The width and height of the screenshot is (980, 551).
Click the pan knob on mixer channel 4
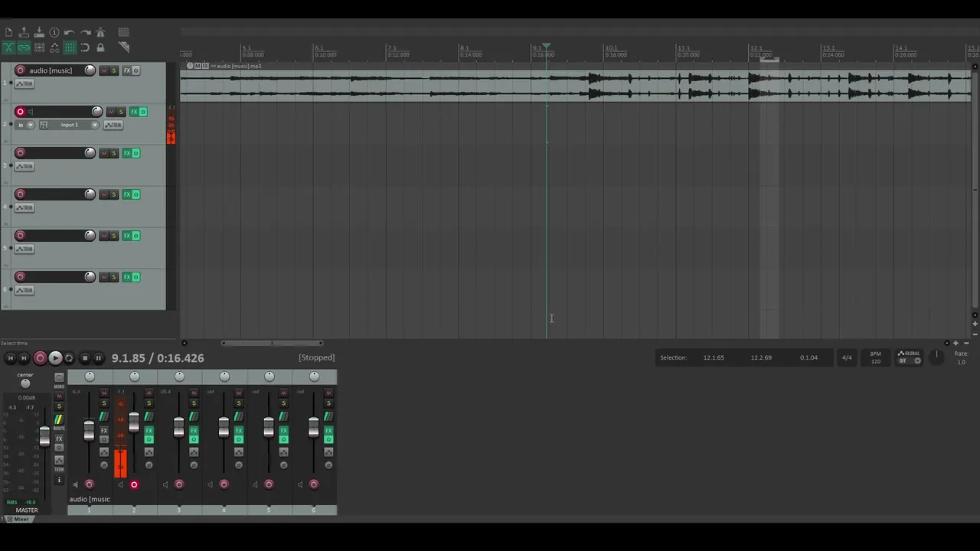point(224,376)
